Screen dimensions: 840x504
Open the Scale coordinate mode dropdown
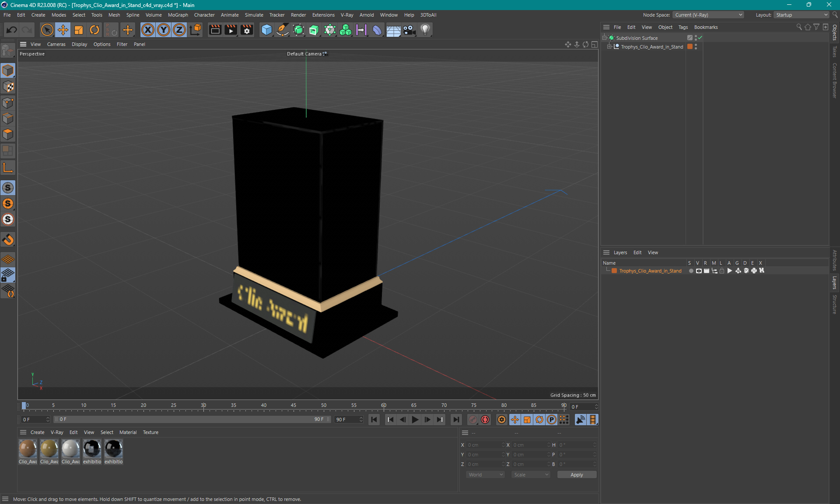(x=531, y=475)
